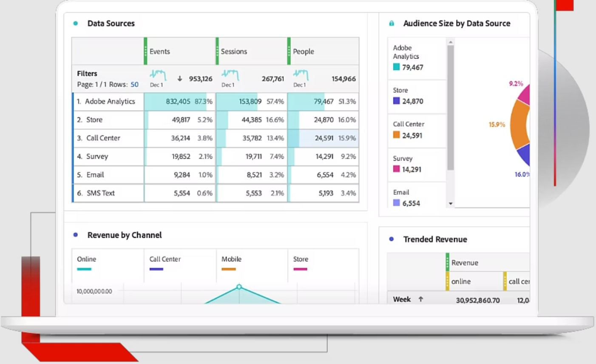
Task: Click the blue dot beside Trended Revenue title
Action: click(x=392, y=239)
